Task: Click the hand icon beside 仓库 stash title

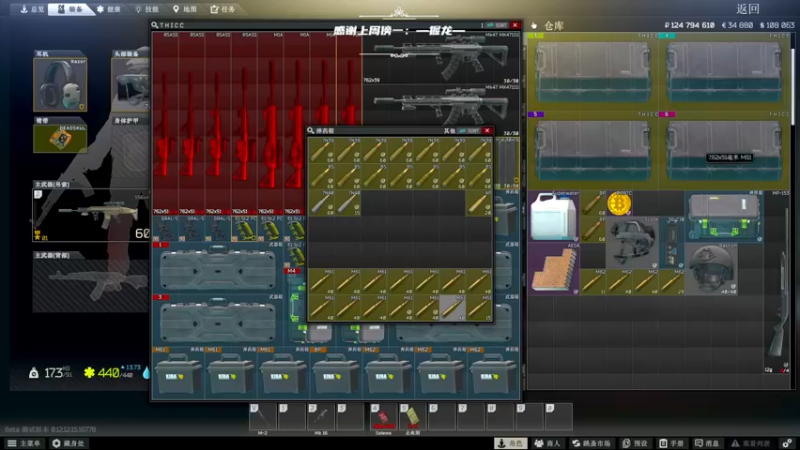Action: tap(534, 26)
